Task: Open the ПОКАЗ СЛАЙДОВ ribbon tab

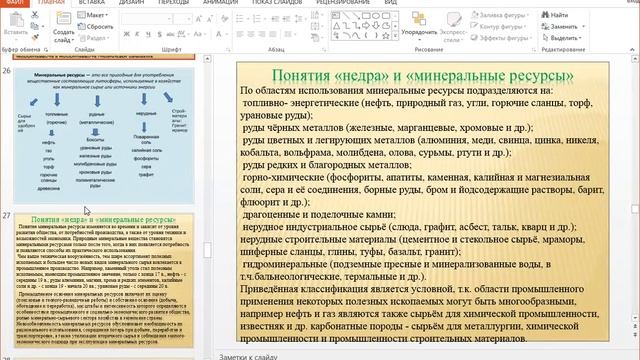Action: point(277,2)
